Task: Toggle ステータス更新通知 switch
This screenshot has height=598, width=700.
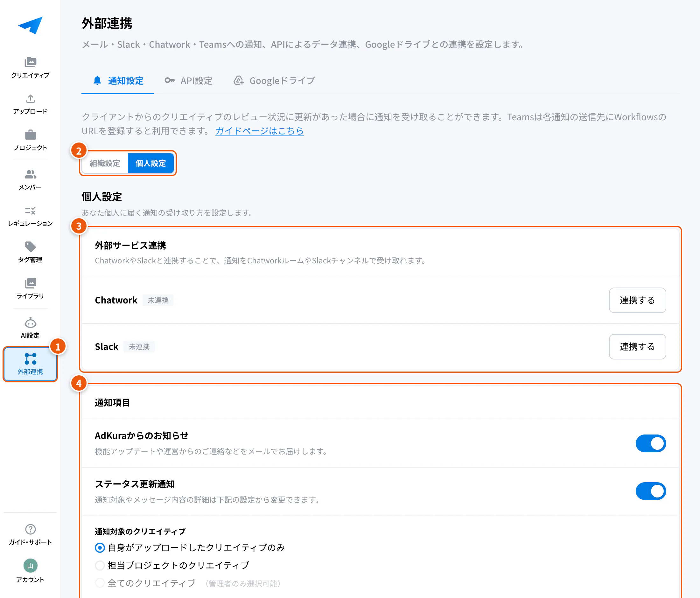Action: click(651, 491)
